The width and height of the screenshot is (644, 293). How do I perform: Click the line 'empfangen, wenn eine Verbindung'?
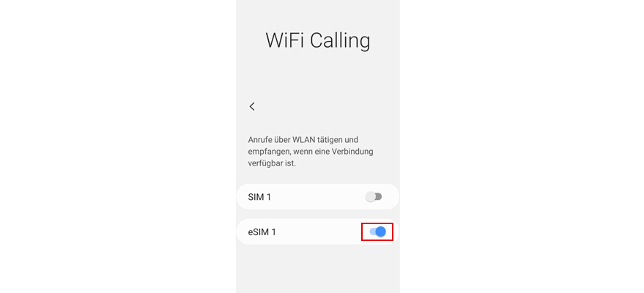tap(311, 152)
